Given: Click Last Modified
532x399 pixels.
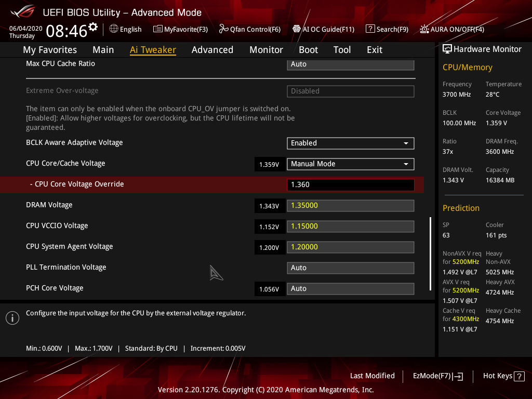Looking at the screenshot, I should point(373,376).
